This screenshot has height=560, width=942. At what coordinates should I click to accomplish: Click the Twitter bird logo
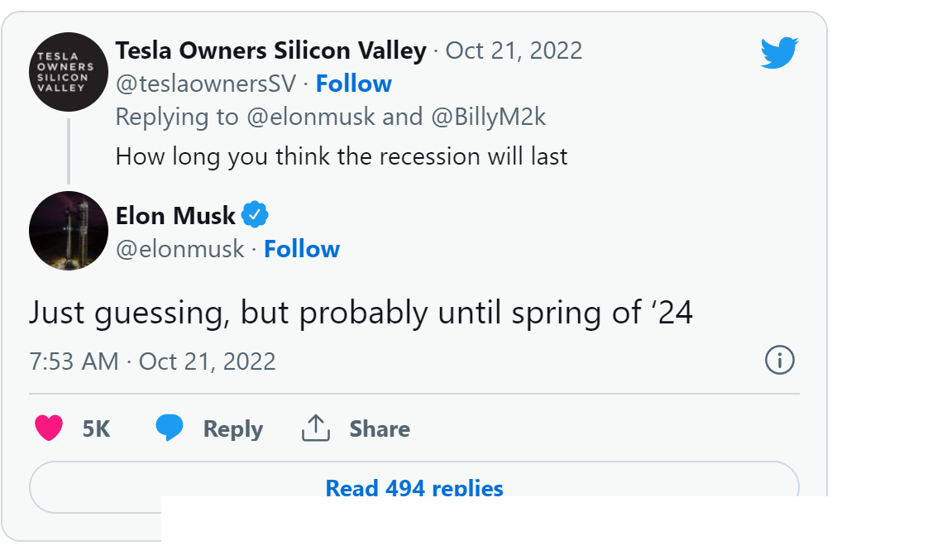pos(779,53)
